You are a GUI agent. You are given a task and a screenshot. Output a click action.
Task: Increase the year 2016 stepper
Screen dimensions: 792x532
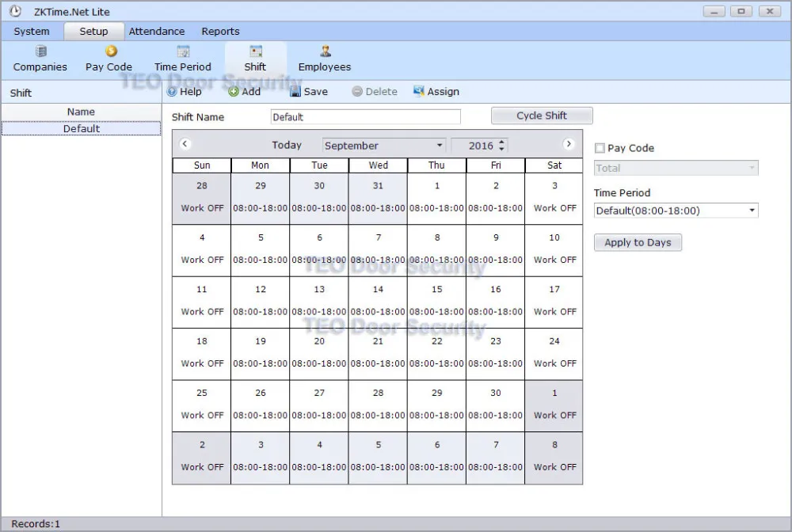point(501,142)
